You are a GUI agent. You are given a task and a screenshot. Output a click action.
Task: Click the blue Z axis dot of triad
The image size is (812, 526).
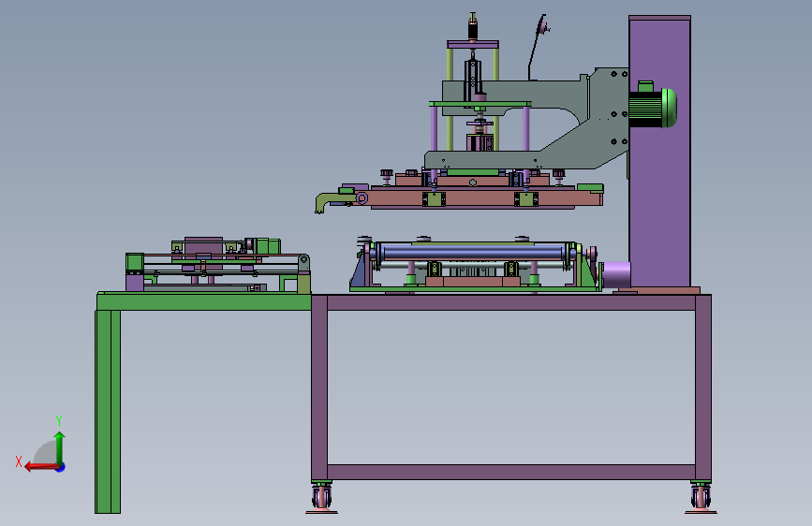61,467
